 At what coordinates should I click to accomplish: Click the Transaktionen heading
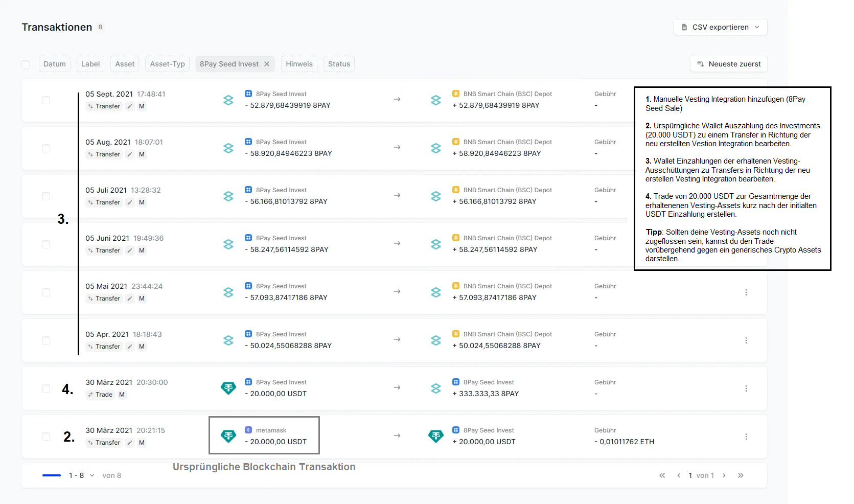click(x=57, y=27)
